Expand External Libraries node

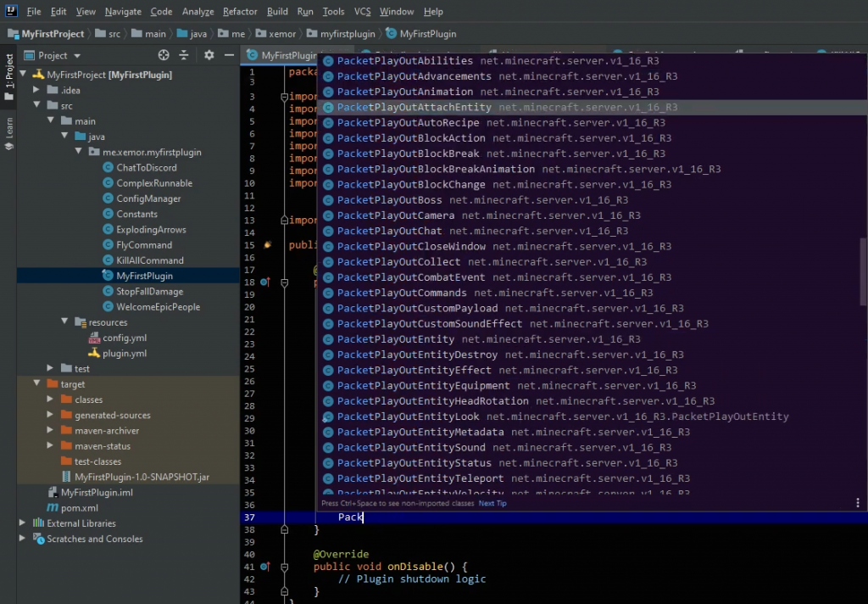click(23, 523)
